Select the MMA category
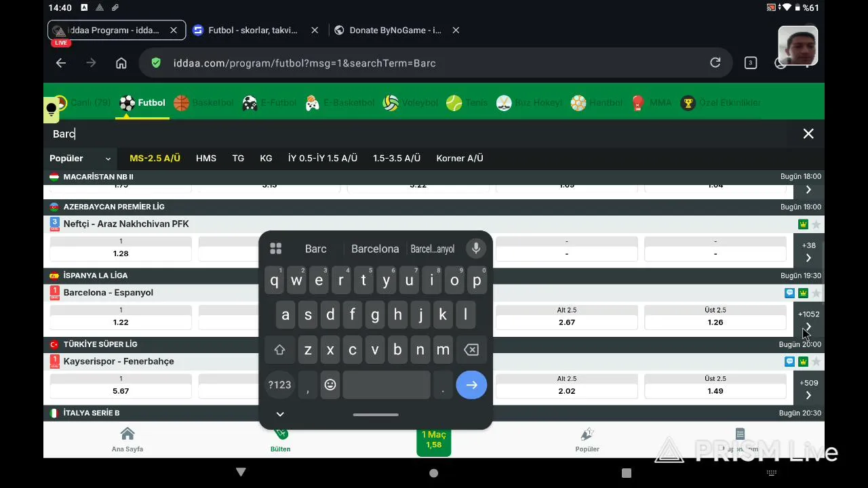Screen dimensions: 868x488 pyautogui.click(x=651, y=103)
